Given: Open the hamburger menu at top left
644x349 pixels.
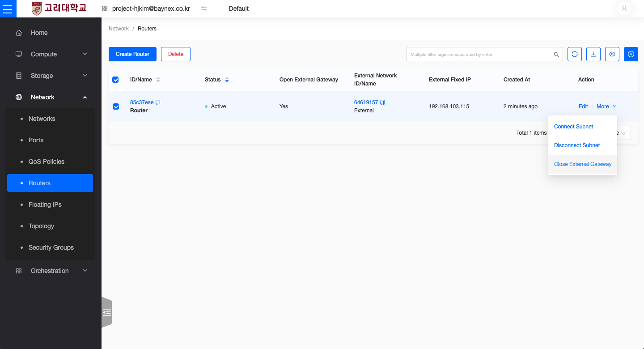Looking at the screenshot, I should [x=8, y=9].
